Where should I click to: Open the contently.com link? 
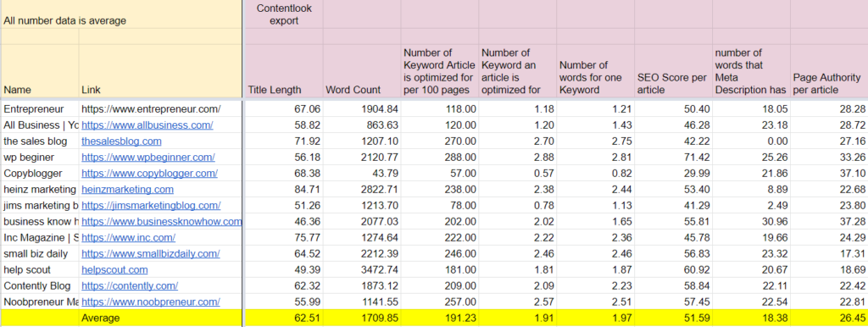click(x=130, y=286)
